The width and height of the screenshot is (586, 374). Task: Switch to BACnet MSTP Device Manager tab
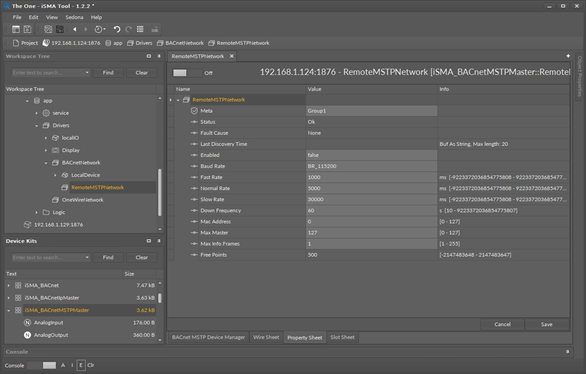point(208,337)
